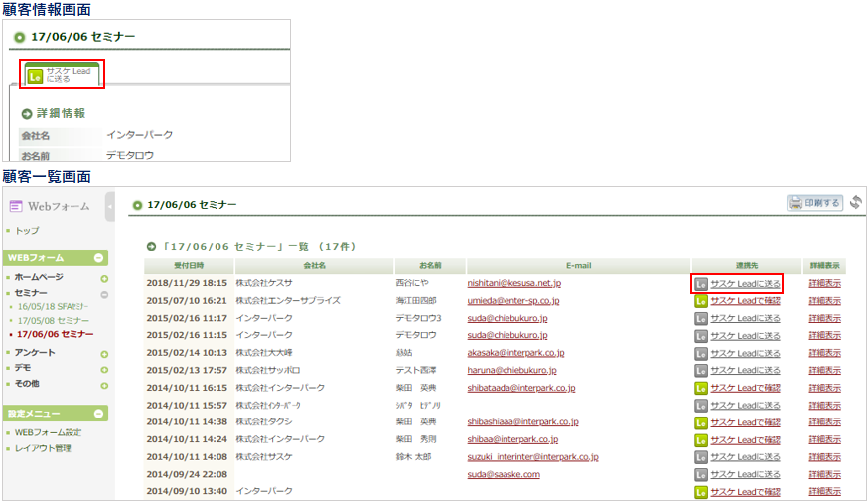Open 詳細表示 for the 株式会社大大峰 row
The height and width of the screenshot is (502, 868).
pos(825,353)
